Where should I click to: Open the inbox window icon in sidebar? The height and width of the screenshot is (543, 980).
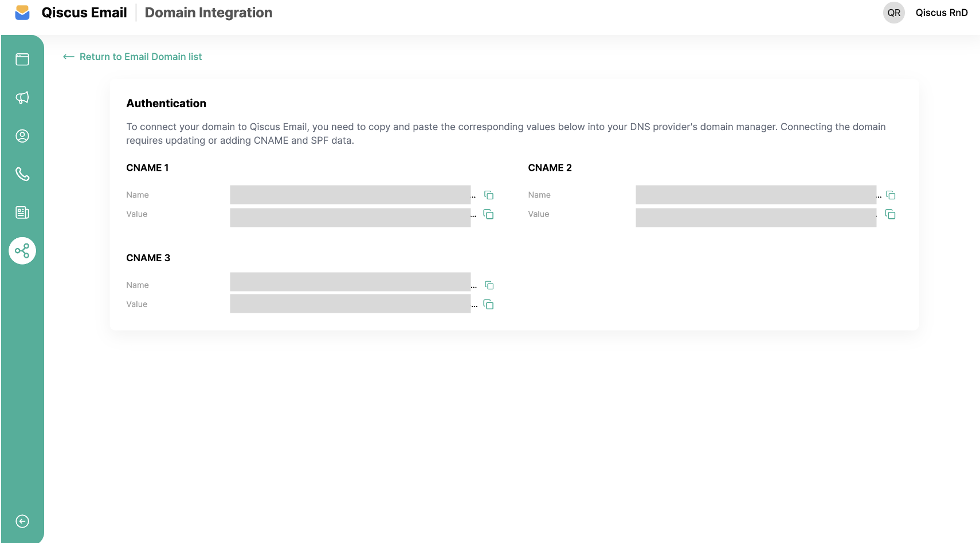(22, 60)
